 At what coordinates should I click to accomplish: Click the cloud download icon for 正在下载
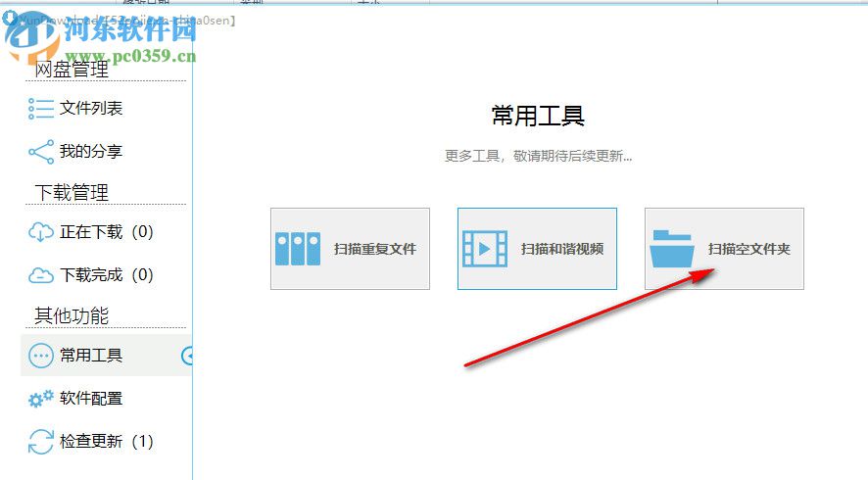coord(41,232)
